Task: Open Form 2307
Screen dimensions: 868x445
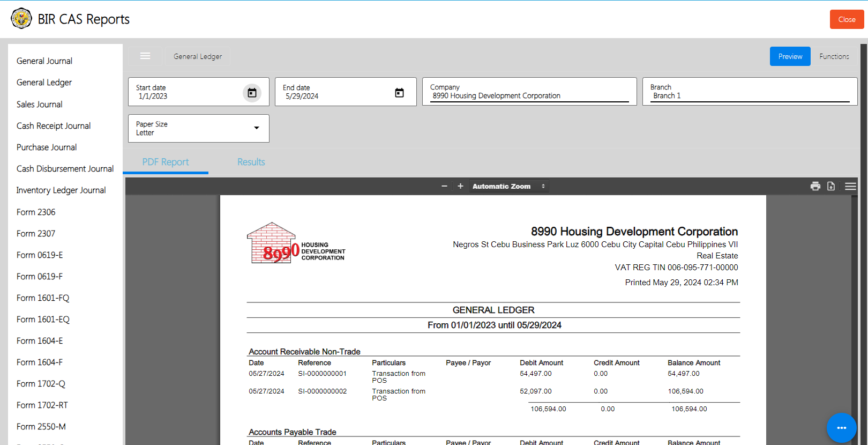Action: coord(36,234)
